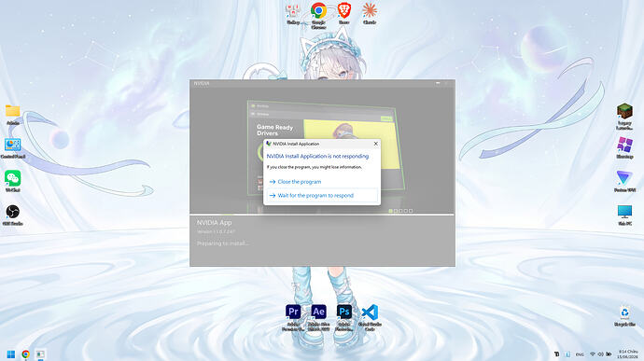Open the Brave browser desktop shortcut
This screenshot has width=644, height=361.
tap(344, 14)
